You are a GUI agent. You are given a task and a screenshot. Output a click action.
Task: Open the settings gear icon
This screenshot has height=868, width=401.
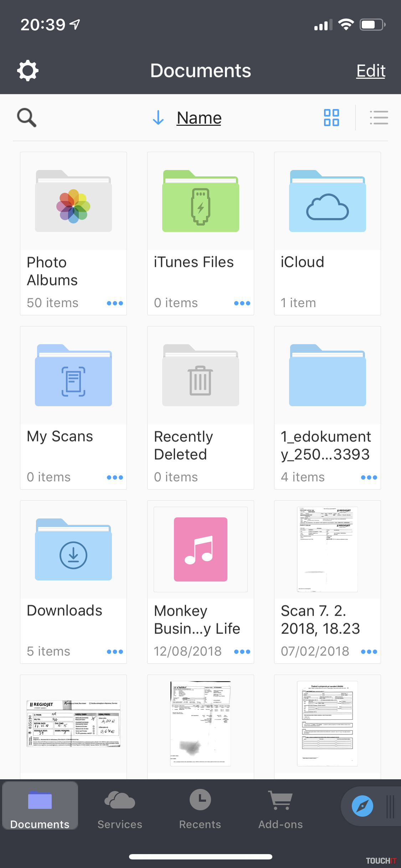[28, 71]
